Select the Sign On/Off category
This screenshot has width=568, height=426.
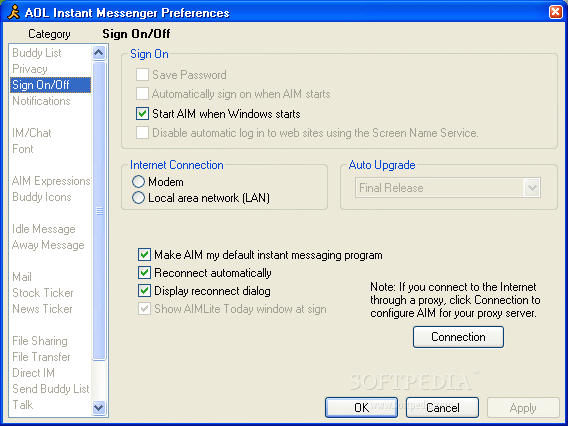click(x=50, y=85)
